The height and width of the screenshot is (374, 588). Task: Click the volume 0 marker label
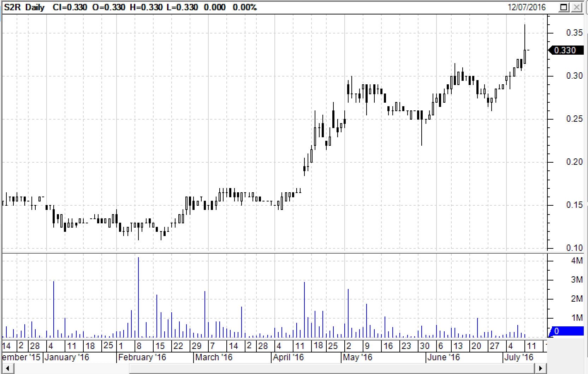565,331
